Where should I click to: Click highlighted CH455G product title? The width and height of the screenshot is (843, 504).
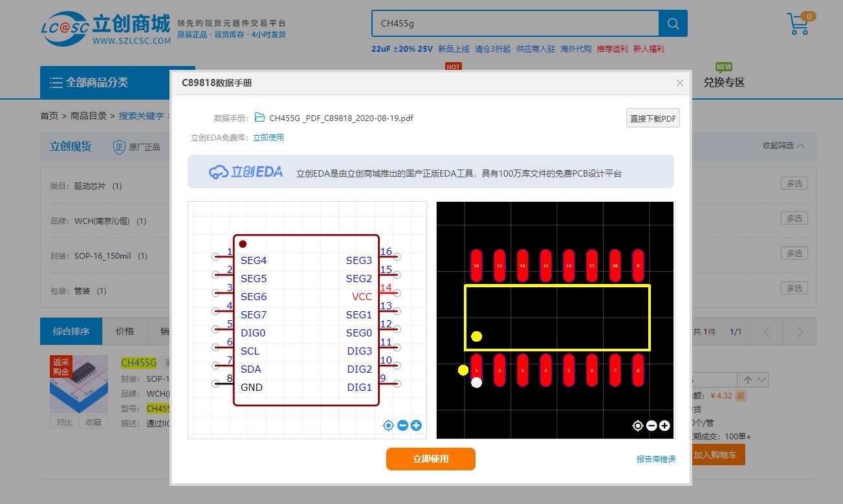tap(138, 362)
